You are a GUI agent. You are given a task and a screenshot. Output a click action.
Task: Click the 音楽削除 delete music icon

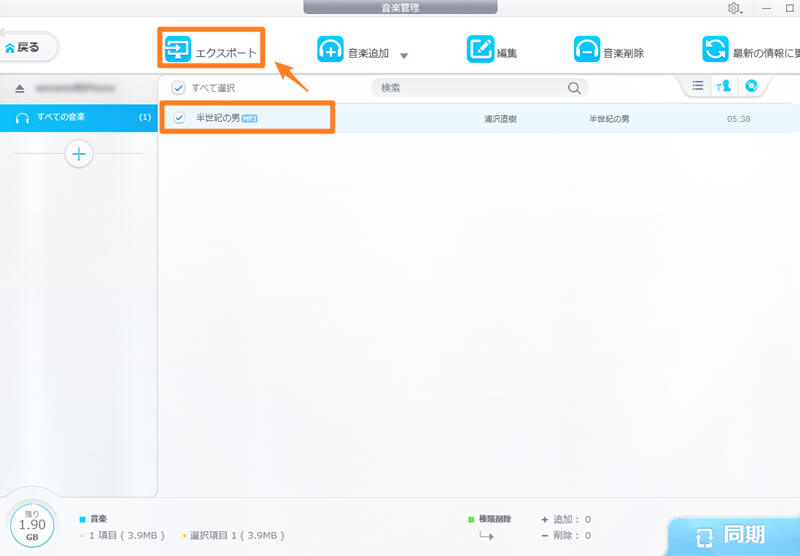tap(587, 50)
